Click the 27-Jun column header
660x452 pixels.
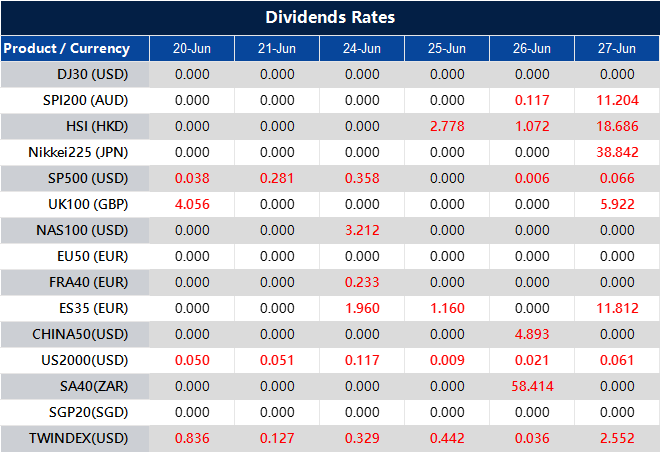pos(616,48)
